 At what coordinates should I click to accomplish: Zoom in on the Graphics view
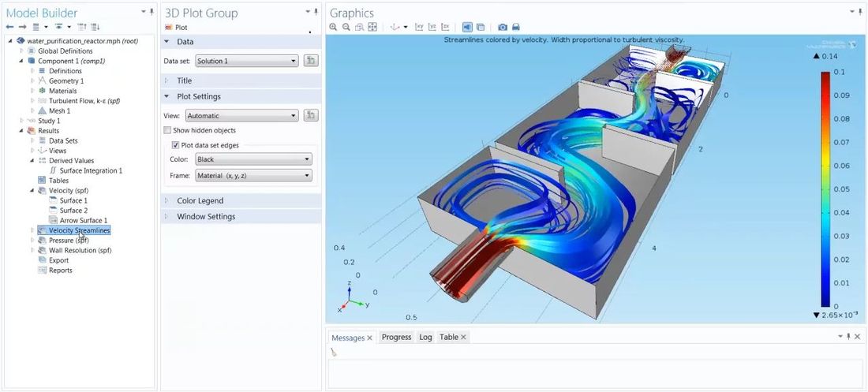pyautogui.click(x=333, y=27)
